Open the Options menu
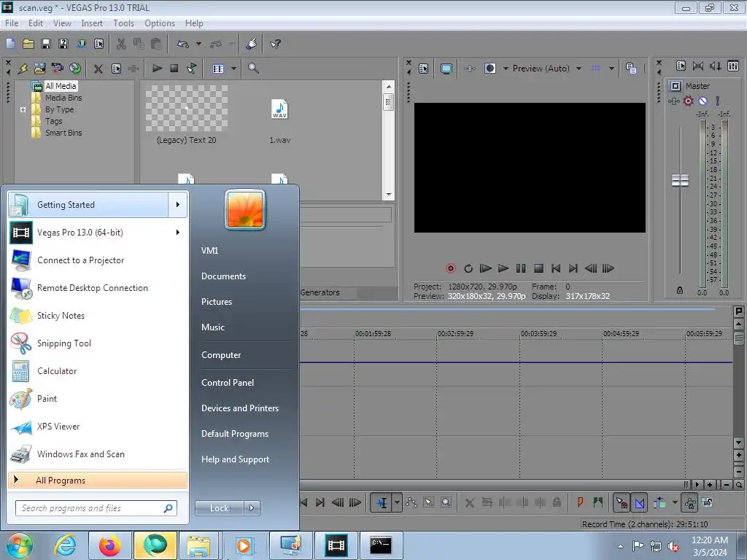This screenshot has height=560, width=747. [x=160, y=23]
